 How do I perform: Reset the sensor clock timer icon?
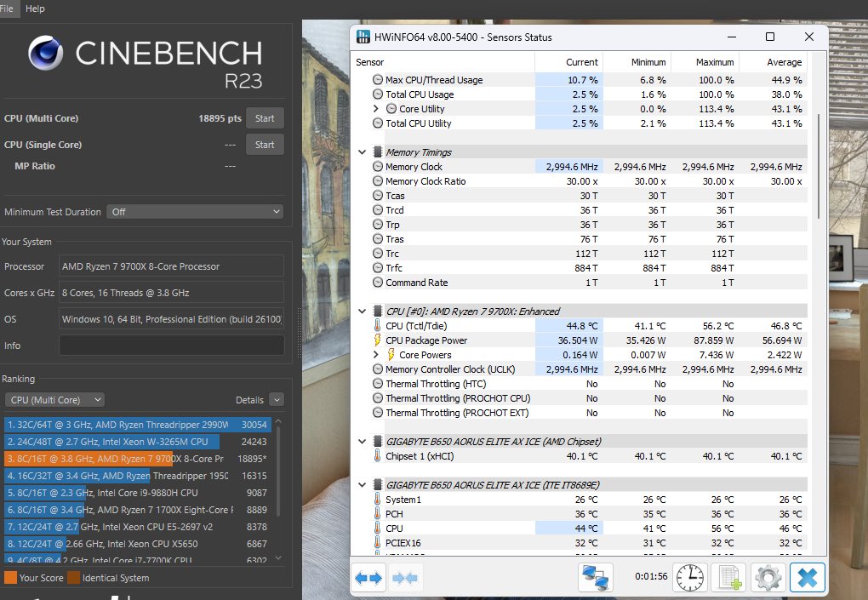pyautogui.click(x=690, y=578)
